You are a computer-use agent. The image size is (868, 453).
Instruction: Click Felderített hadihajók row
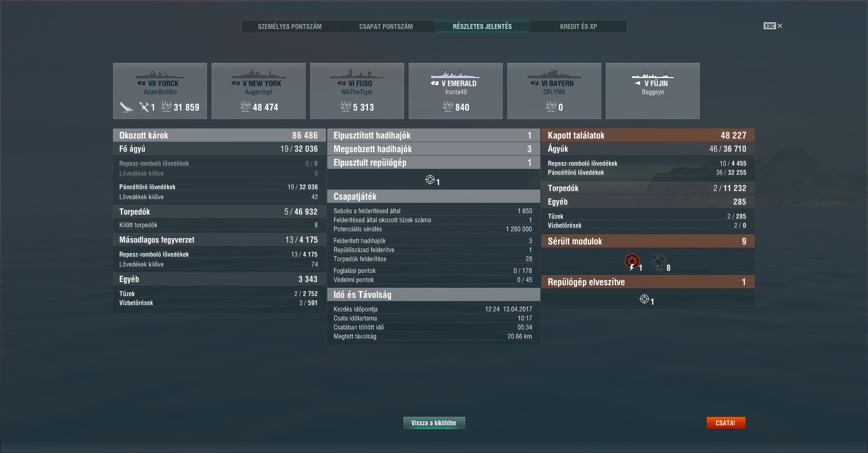[433, 241]
